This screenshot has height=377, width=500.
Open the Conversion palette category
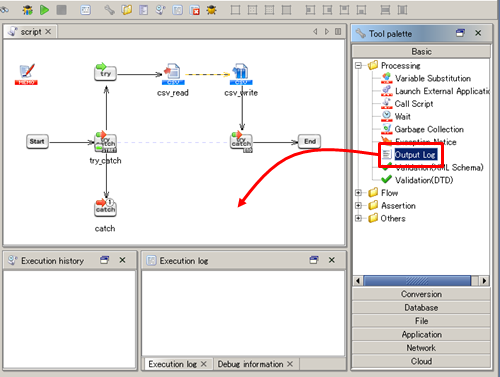pyautogui.click(x=421, y=294)
